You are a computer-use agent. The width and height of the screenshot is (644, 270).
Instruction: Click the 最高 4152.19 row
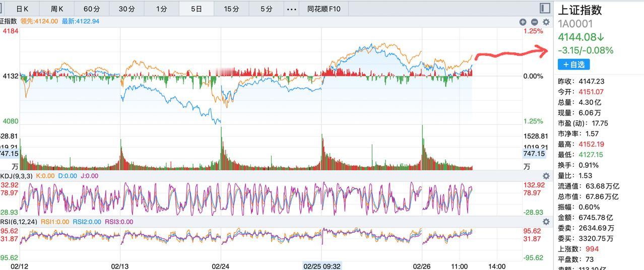(x=581, y=144)
